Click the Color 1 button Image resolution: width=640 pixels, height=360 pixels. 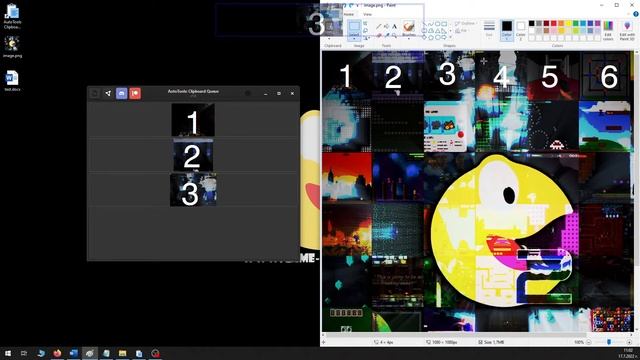507,30
